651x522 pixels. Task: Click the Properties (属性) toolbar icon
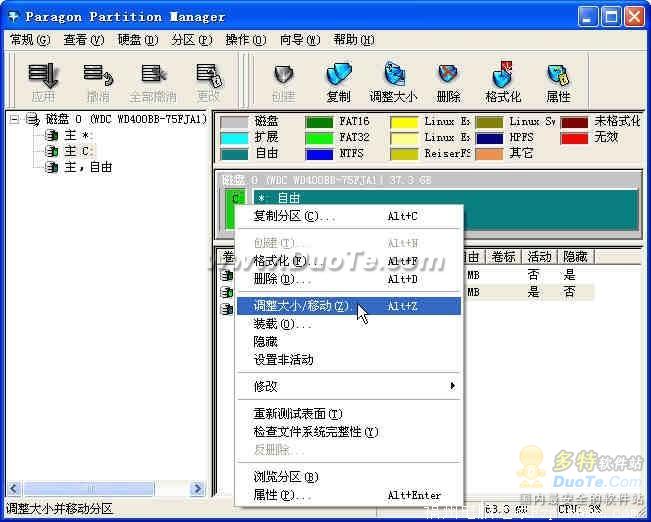pos(558,82)
